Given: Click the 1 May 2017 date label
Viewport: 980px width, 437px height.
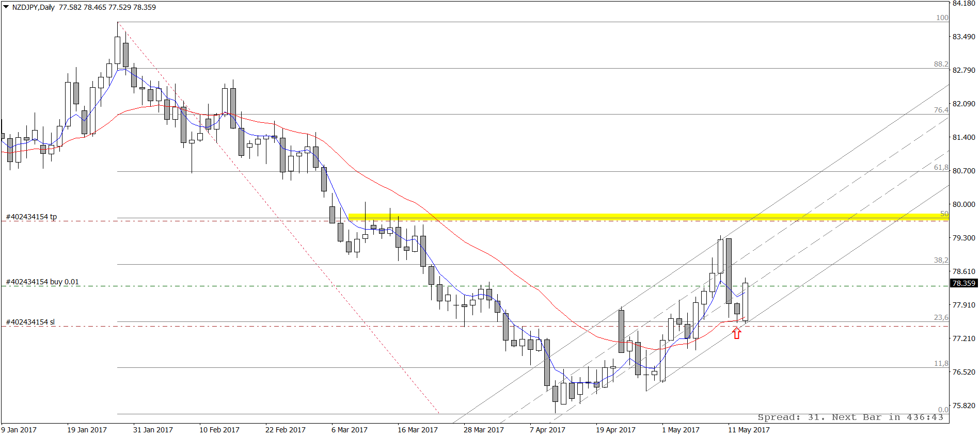Looking at the screenshot, I should pyautogui.click(x=681, y=430).
